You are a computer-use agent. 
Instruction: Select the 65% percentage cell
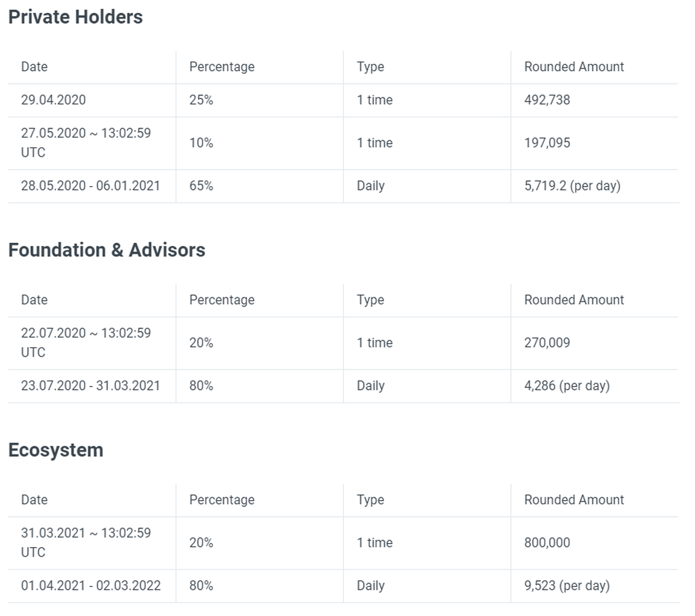pyautogui.click(x=201, y=185)
